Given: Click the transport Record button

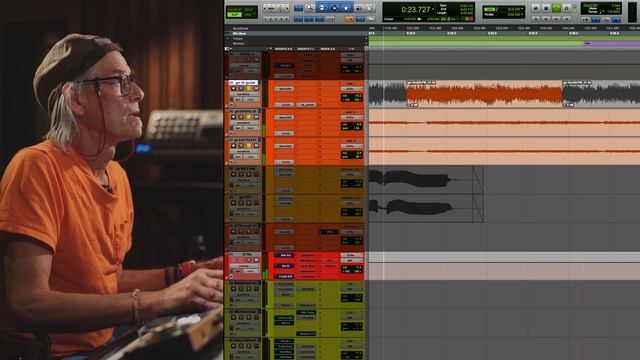Looking at the screenshot, I should click(567, 8).
